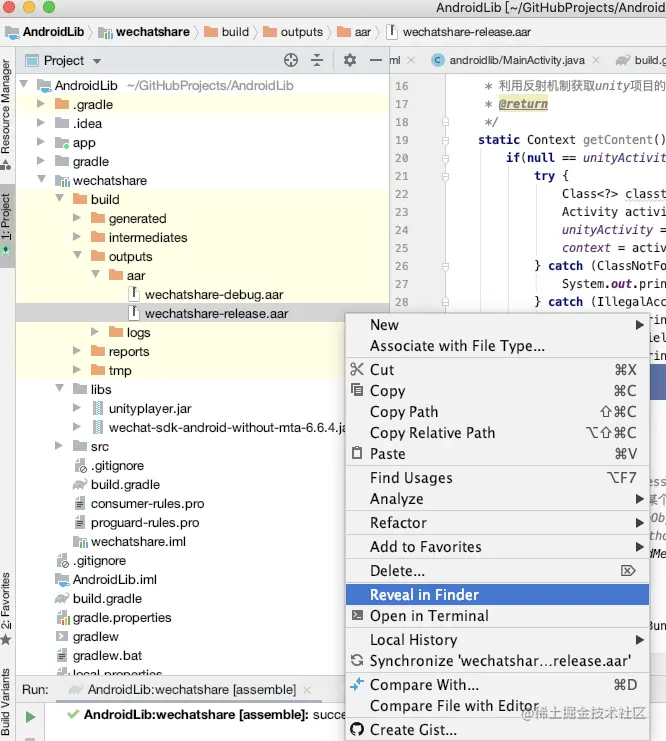666x741 pixels.
Task: Collapse the libs folder
Action: pos(60,388)
